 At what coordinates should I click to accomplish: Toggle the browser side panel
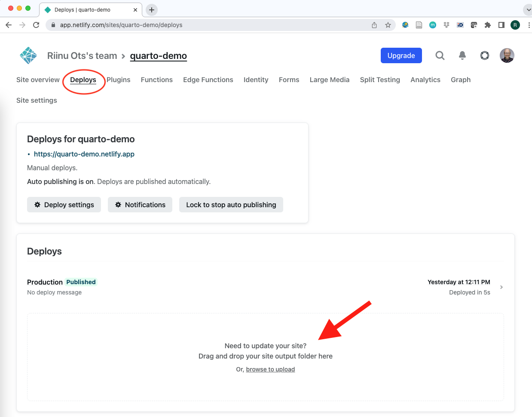(x=501, y=25)
